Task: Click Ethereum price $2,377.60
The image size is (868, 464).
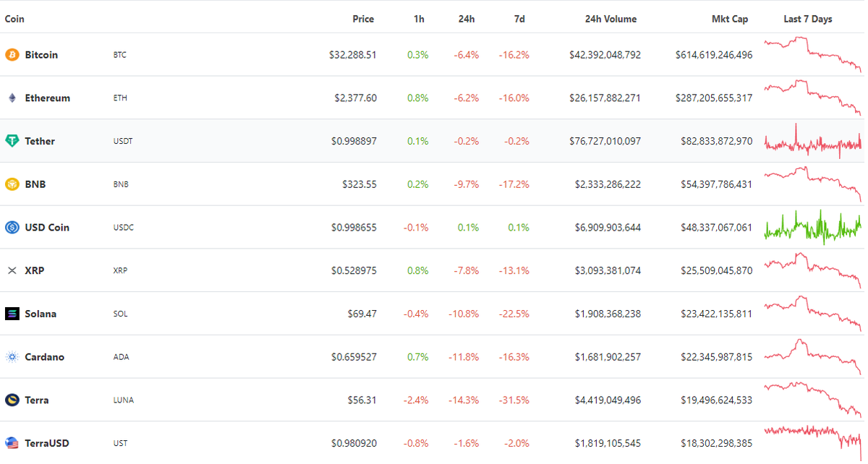Action: pyautogui.click(x=355, y=98)
